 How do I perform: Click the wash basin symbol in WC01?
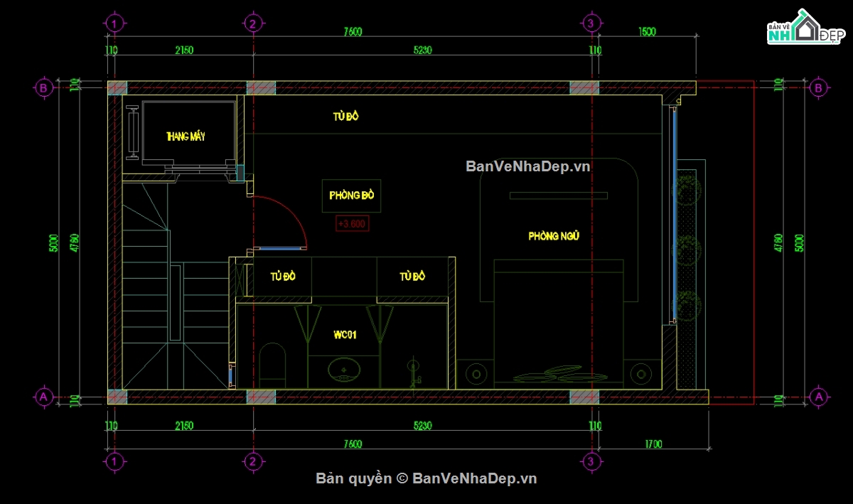344,370
